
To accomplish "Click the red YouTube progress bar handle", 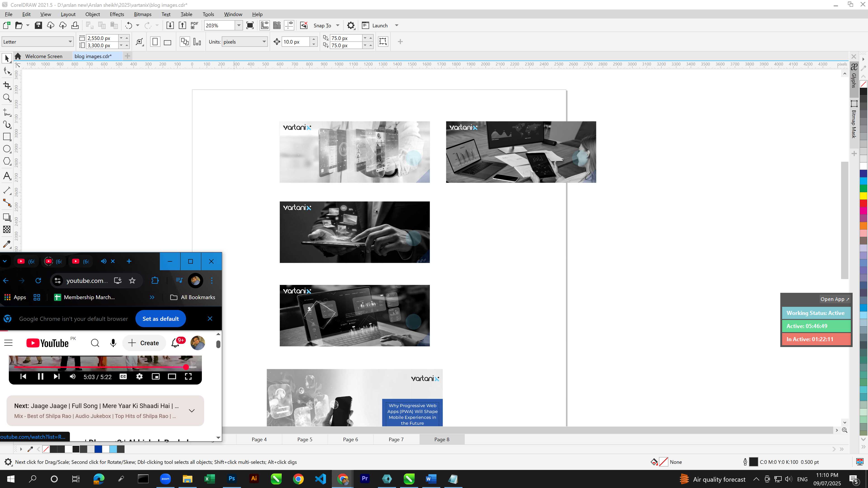I will tap(186, 367).
